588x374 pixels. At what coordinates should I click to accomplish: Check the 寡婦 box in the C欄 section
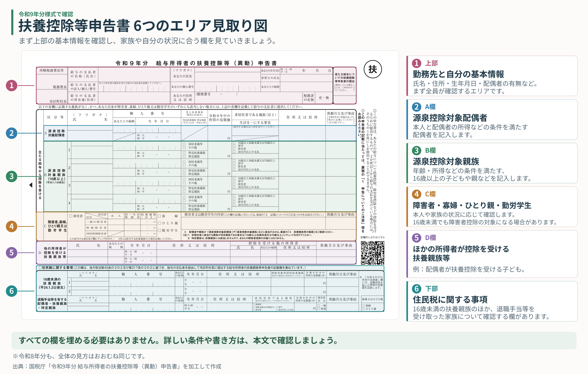click(x=159, y=216)
